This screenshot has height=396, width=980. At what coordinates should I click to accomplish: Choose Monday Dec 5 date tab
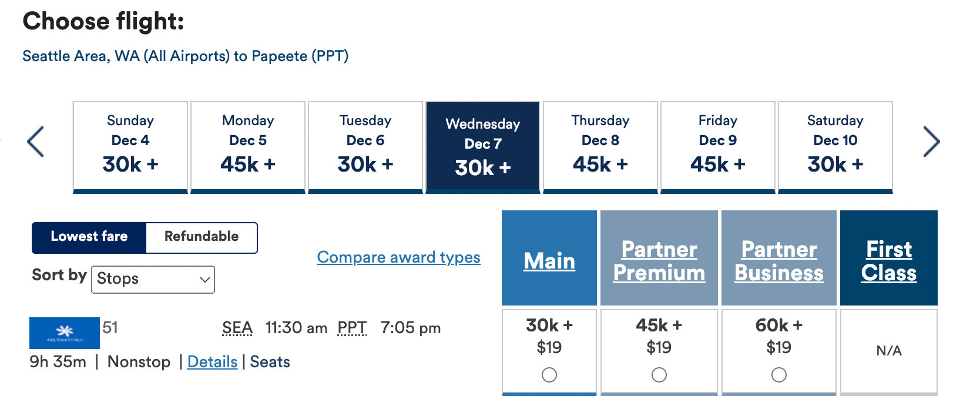[248, 146]
